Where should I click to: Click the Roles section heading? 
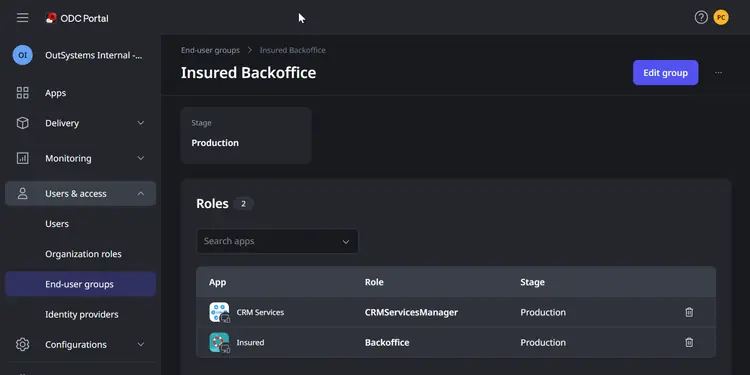pyautogui.click(x=212, y=204)
